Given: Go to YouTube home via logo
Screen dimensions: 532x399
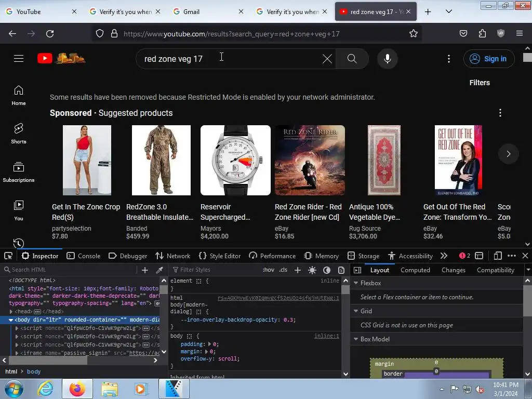Looking at the screenshot, I should (x=61, y=58).
